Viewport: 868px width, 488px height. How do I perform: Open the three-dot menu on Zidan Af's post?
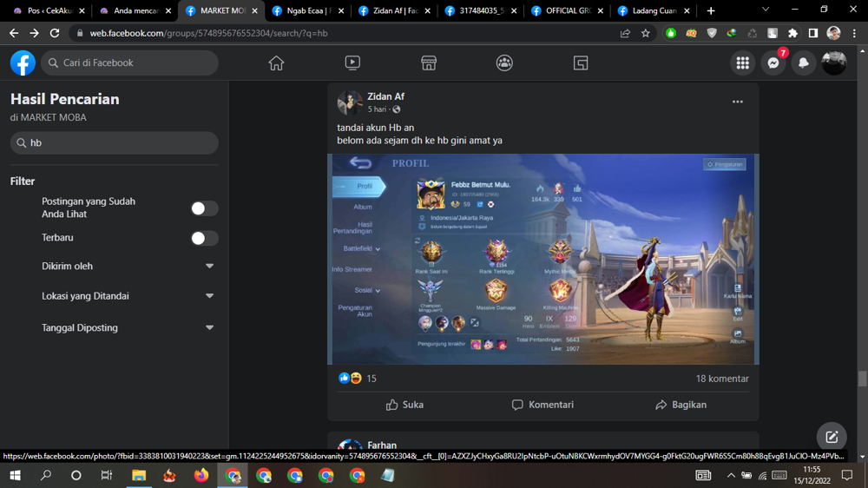(737, 102)
